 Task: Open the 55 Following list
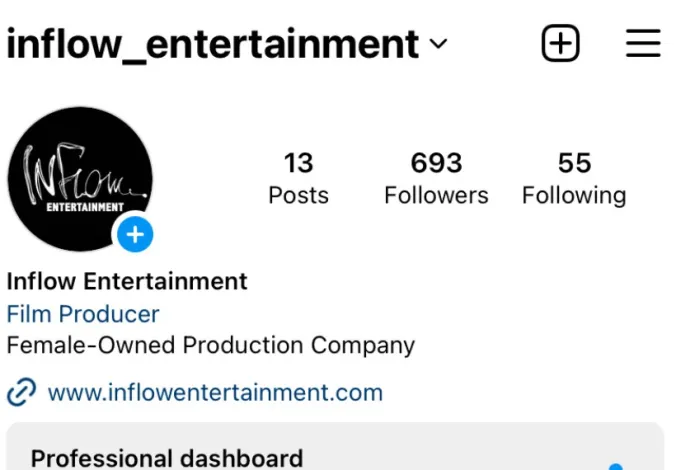(574, 178)
